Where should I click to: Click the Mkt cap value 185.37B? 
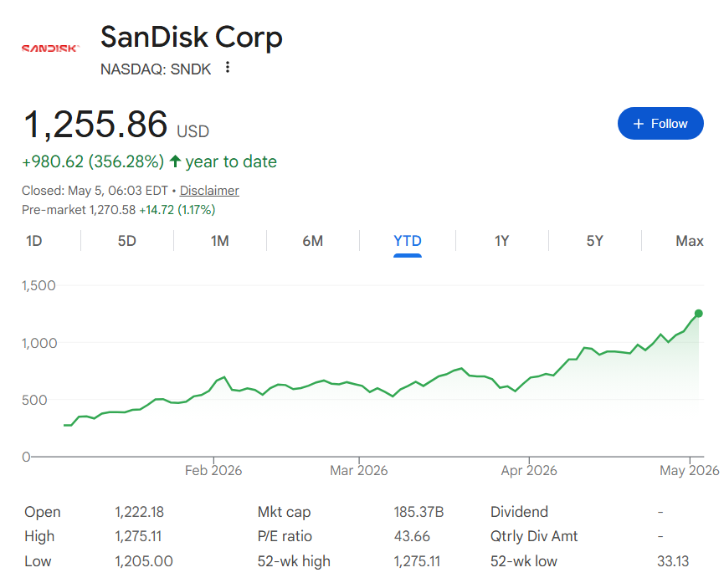[x=418, y=512]
